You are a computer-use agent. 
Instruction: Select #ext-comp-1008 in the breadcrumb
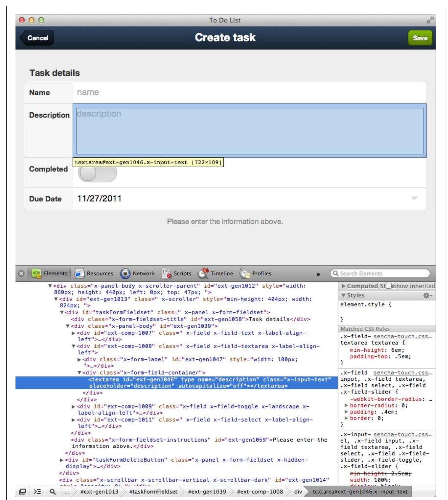260,492
